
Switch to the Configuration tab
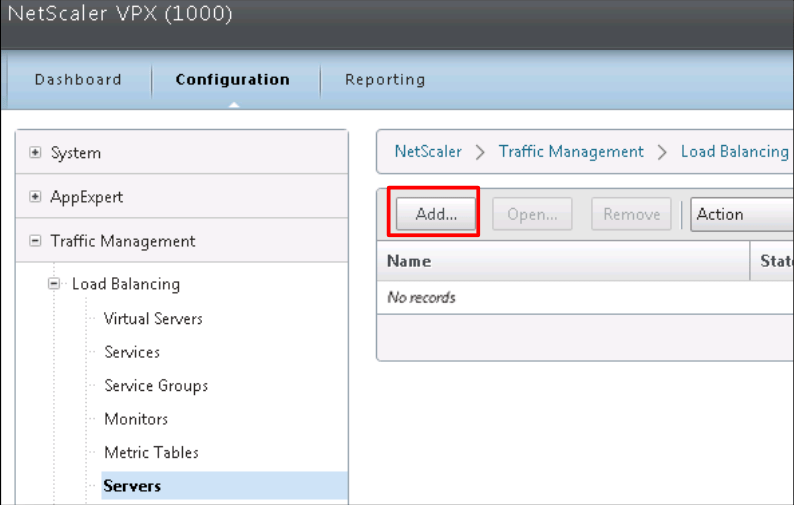[232, 80]
